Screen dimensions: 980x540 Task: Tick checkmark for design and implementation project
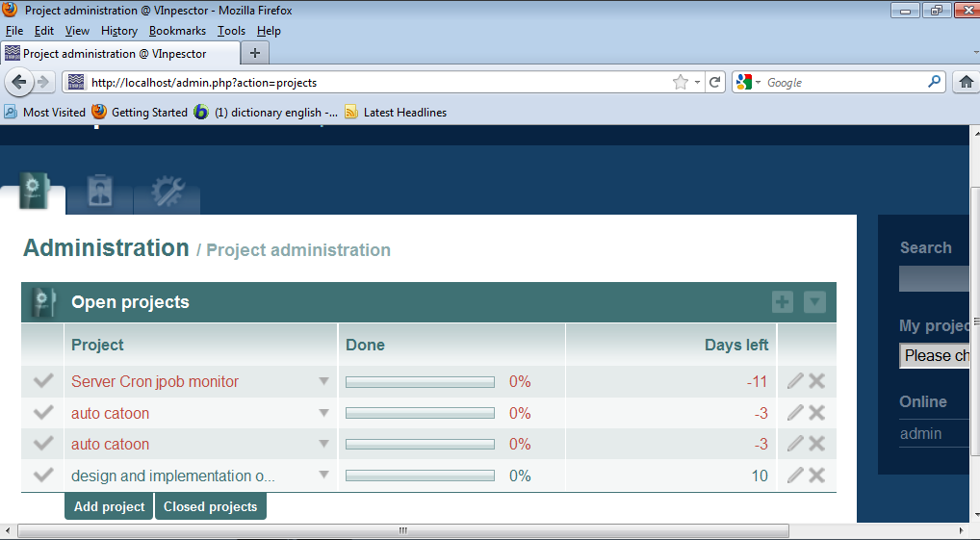[x=43, y=476]
